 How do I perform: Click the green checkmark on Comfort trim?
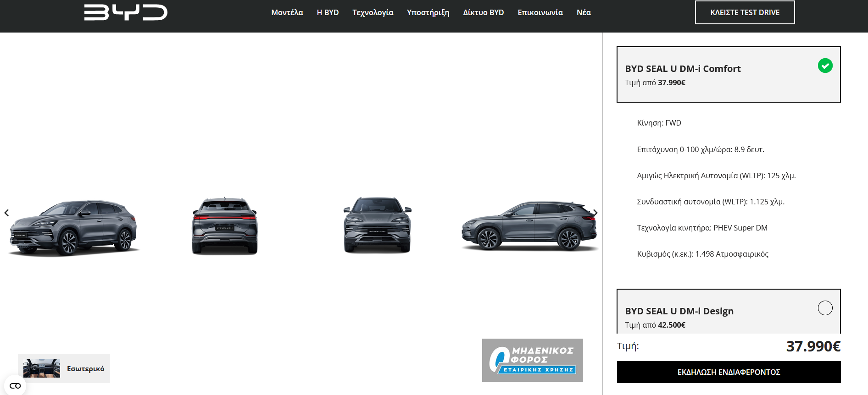click(x=825, y=66)
